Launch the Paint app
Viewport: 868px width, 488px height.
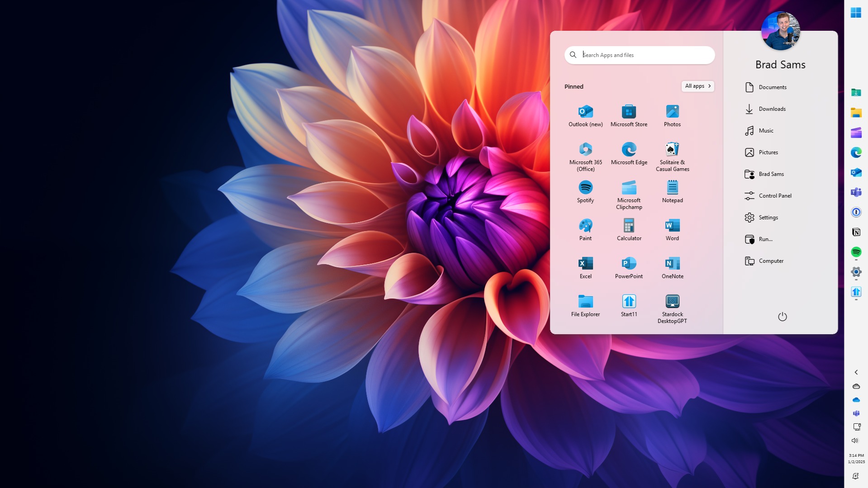click(585, 230)
